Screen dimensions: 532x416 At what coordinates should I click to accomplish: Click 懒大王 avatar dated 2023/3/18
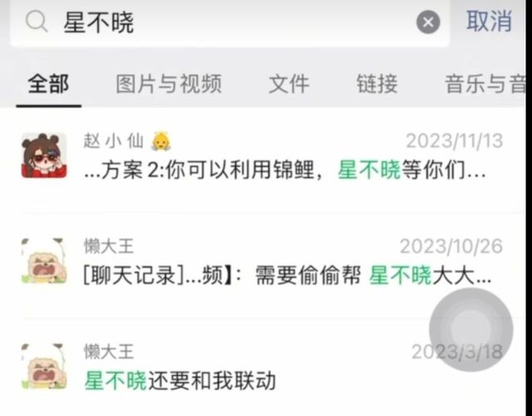(44, 366)
